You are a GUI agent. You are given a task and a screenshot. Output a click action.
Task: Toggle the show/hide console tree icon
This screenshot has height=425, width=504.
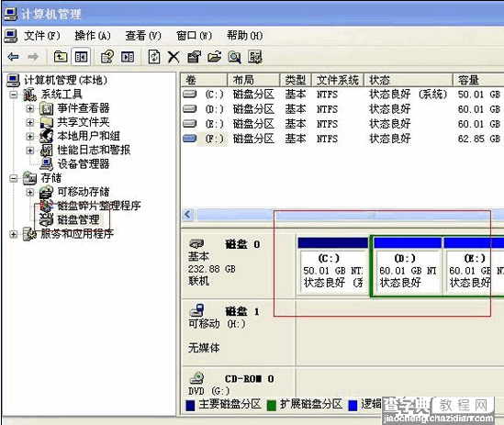click(x=81, y=57)
